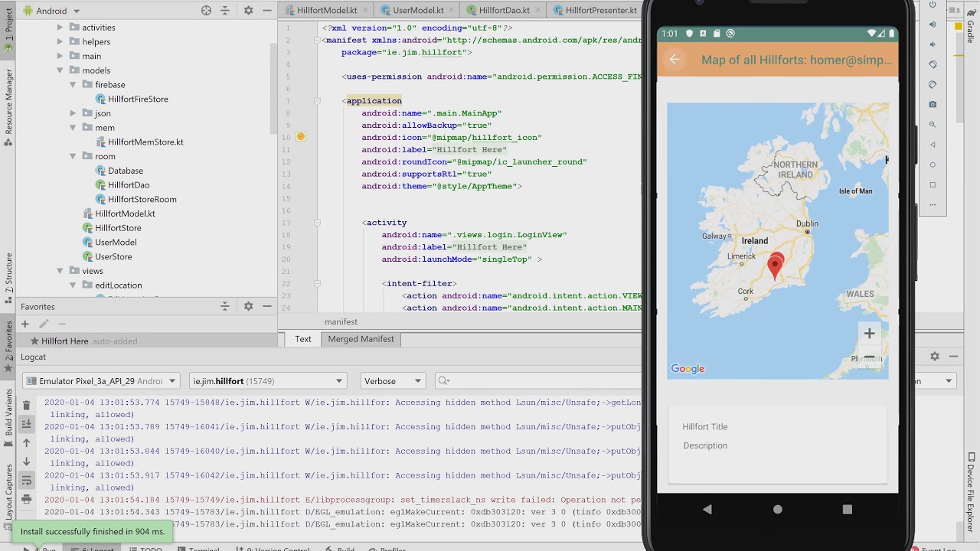Click the down arrow in logcat toolbar
Viewport: 980px width, 551px height.
(26, 461)
